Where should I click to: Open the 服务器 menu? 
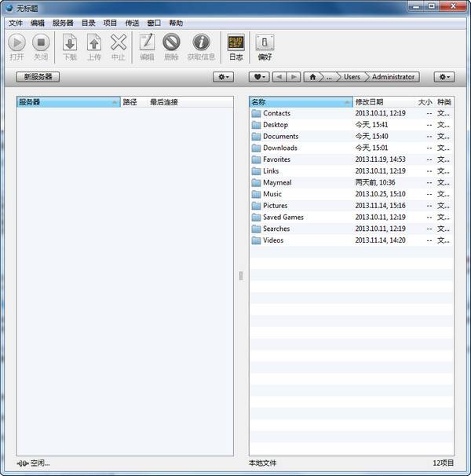click(63, 23)
